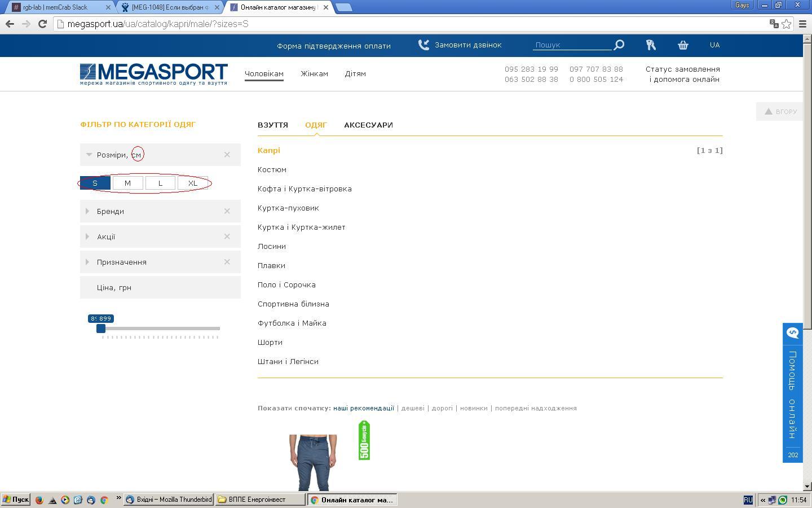This screenshot has height=508, width=812.
Task: Switch to the ВЗУТТЯ tab
Action: click(x=273, y=125)
